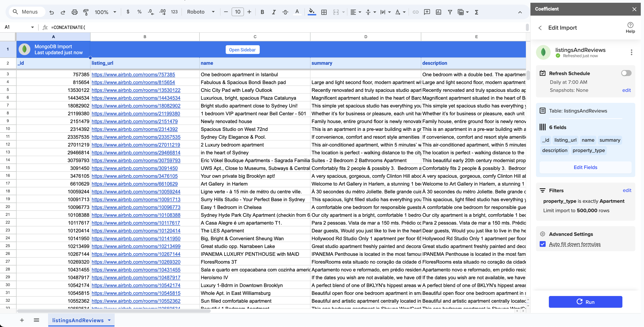Insert a chart
644x327 pixels.
click(x=438, y=12)
